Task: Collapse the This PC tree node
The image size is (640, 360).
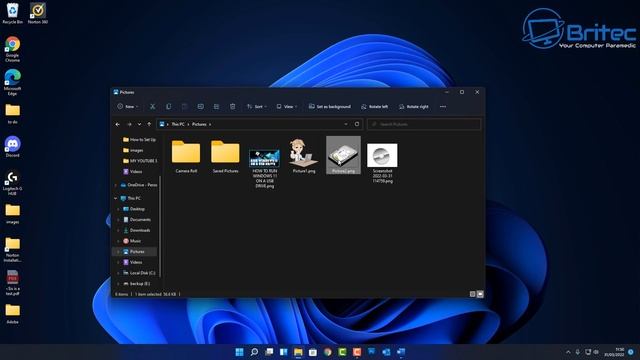Action: coord(116,198)
